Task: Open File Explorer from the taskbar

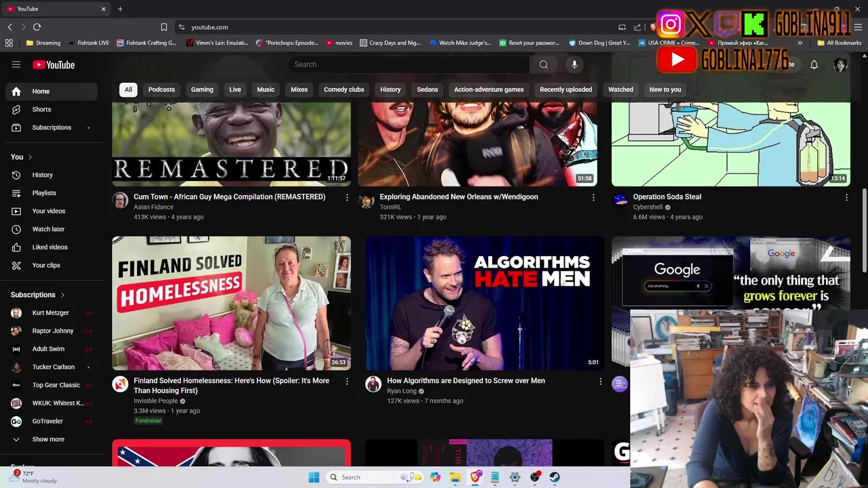Action: 455,477
